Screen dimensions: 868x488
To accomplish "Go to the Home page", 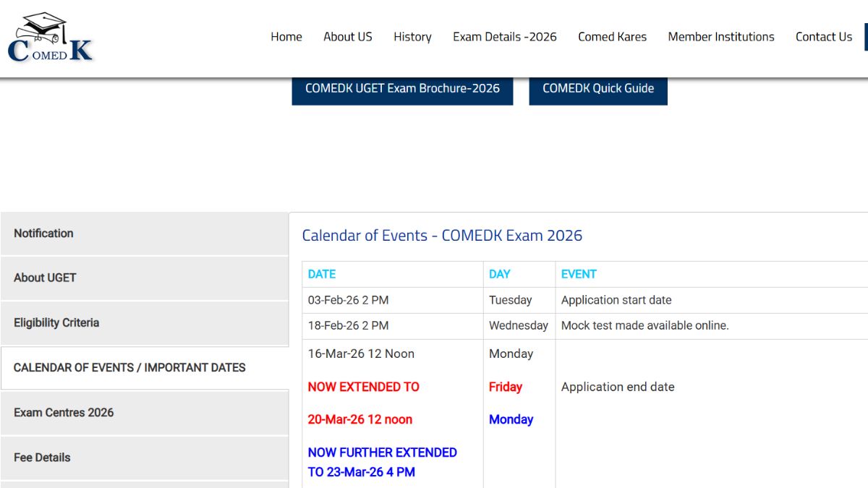I will pos(286,37).
